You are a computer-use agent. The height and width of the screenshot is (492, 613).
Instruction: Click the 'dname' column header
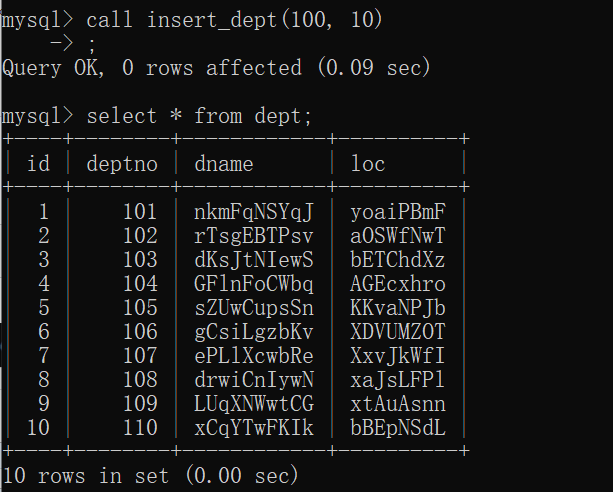224,163
